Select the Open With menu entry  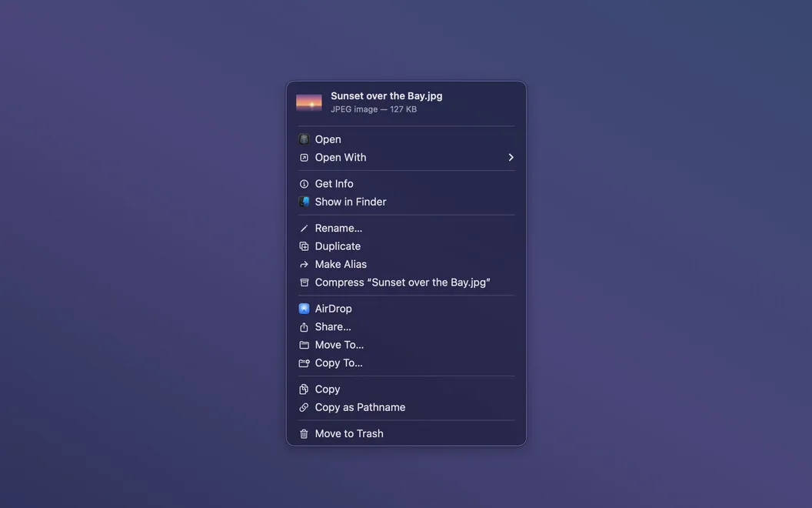click(406, 158)
